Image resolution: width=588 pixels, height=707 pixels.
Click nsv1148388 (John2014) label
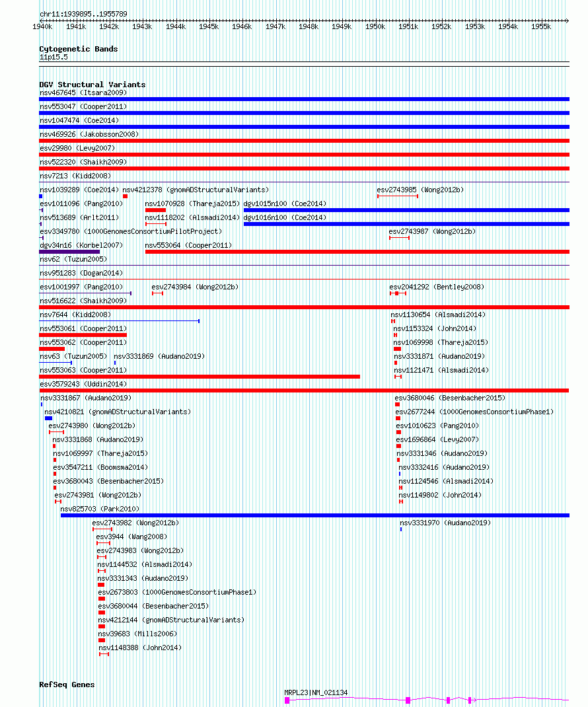[x=140, y=648]
